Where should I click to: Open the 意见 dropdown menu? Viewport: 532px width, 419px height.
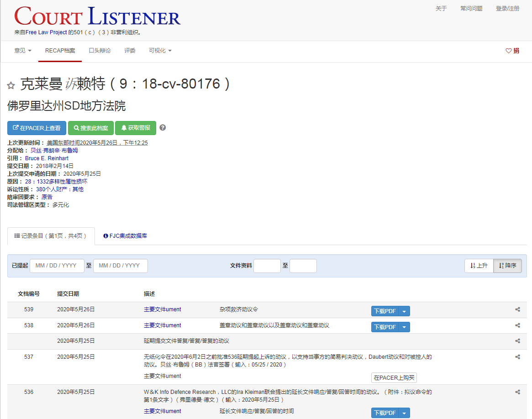pyautogui.click(x=23, y=51)
